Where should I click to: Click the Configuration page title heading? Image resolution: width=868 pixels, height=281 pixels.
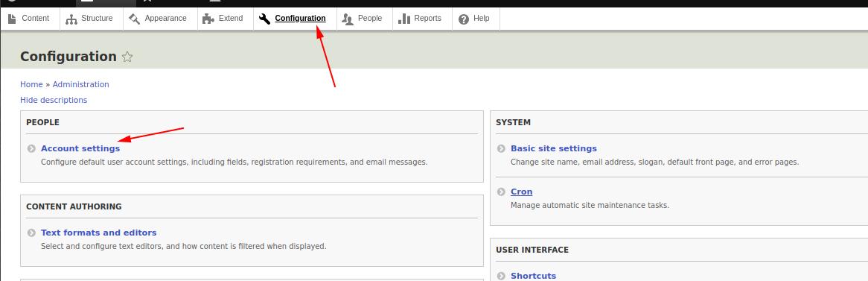click(68, 57)
